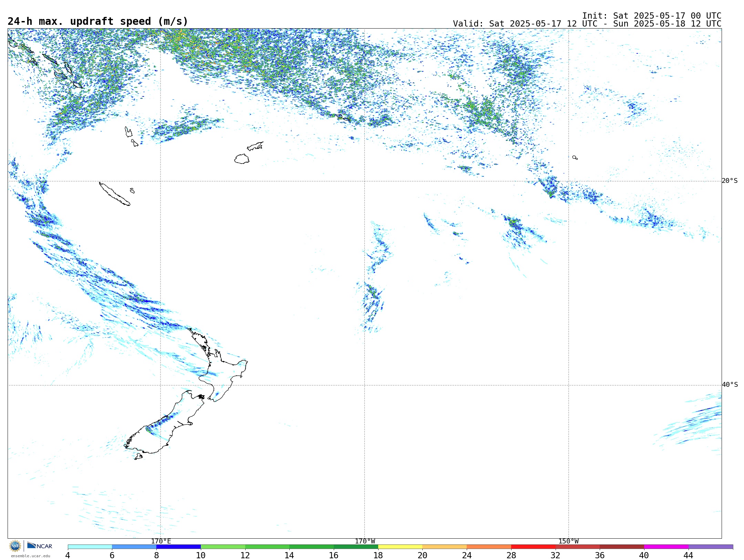Pick the light green 10–12 m/s swatch
The height and width of the screenshot is (560, 744).
coord(223,547)
